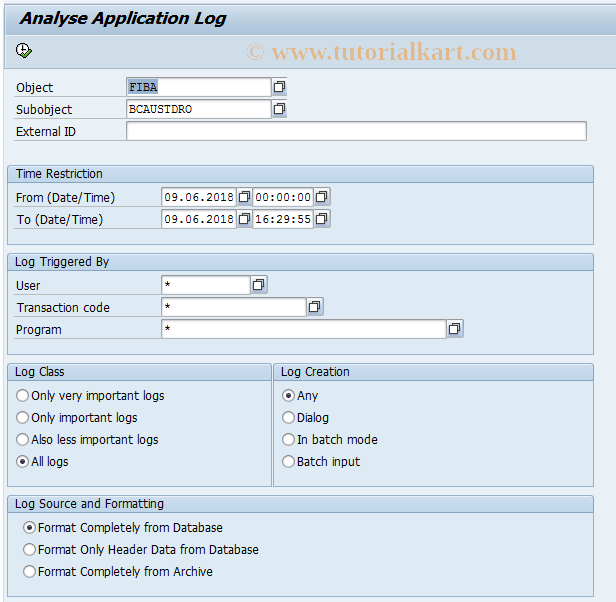The height and width of the screenshot is (602, 616).
Task: Click the Subobject field containing BCAUSTDRO
Action: (x=198, y=109)
